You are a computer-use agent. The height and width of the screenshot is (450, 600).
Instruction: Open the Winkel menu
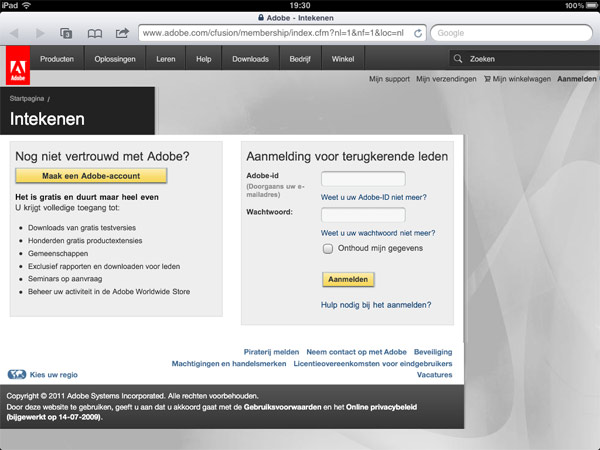(x=343, y=59)
